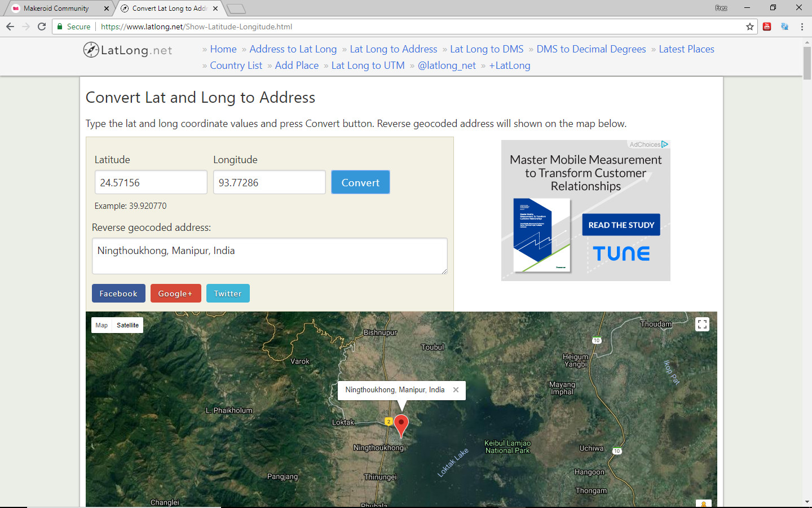Open the AdChoices icon on the ad
The height and width of the screenshot is (508, 812).
coord(665,144)
